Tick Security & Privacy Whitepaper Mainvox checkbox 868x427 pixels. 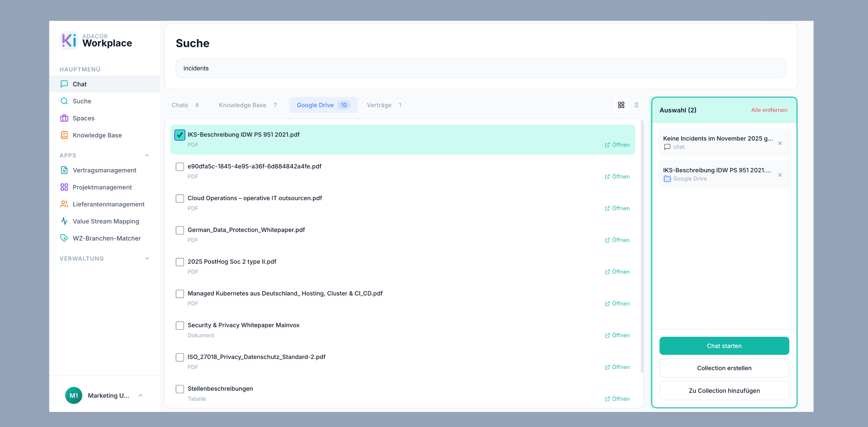(x=180, y=326)
